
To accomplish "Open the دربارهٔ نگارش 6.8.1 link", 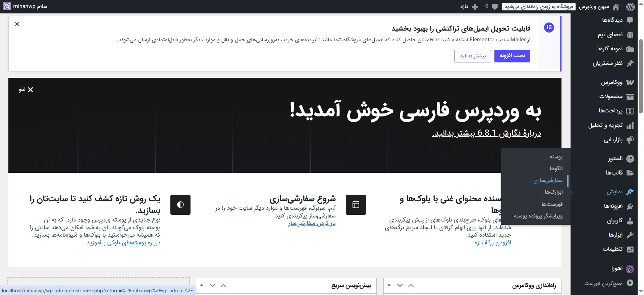I will pos(487,133).
